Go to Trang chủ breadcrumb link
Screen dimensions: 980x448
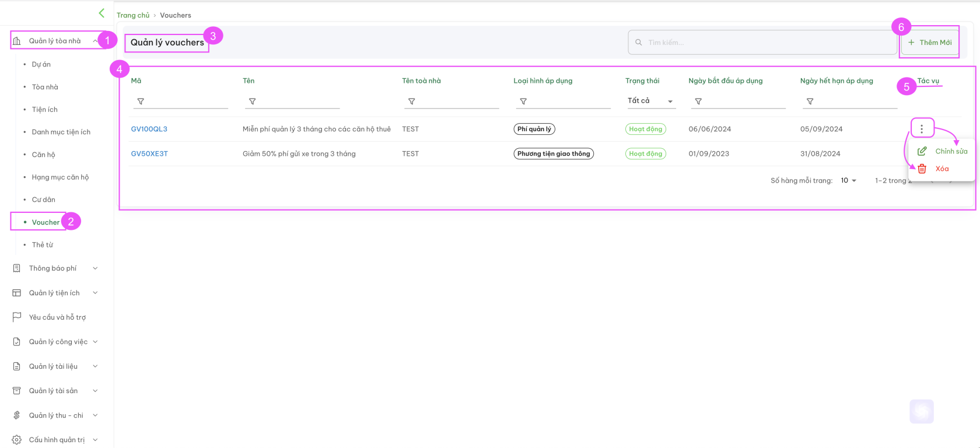[133, 15]
